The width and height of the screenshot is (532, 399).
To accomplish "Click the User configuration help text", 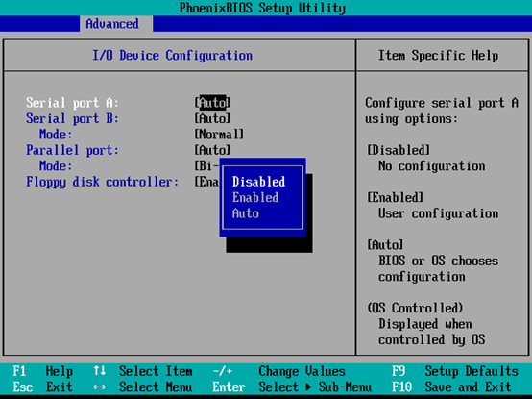I will point(438,213).
